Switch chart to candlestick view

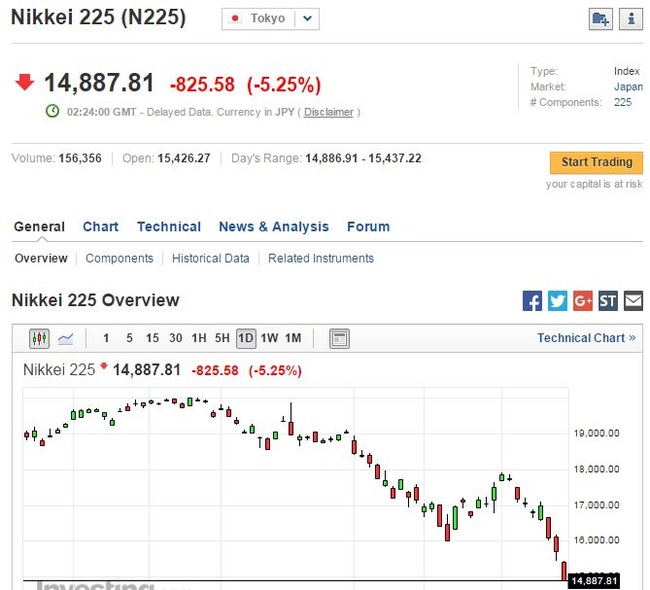pos(40,338)
